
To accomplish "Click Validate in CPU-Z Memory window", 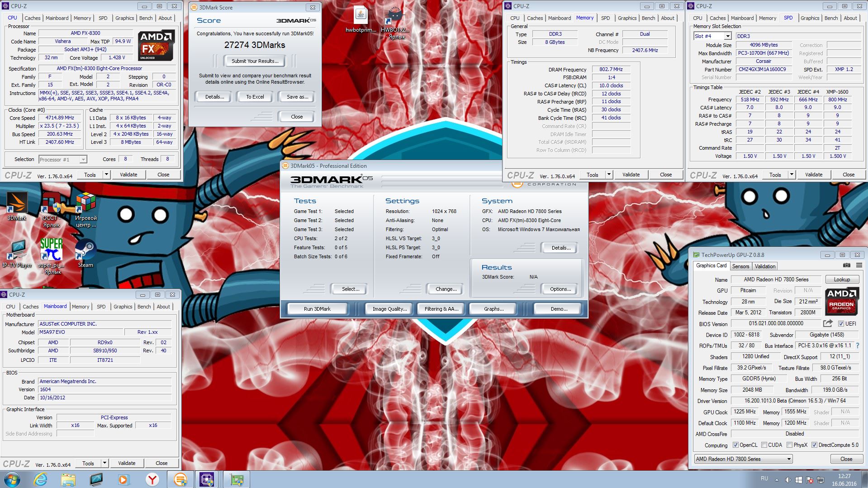I will tap(631, 175).
